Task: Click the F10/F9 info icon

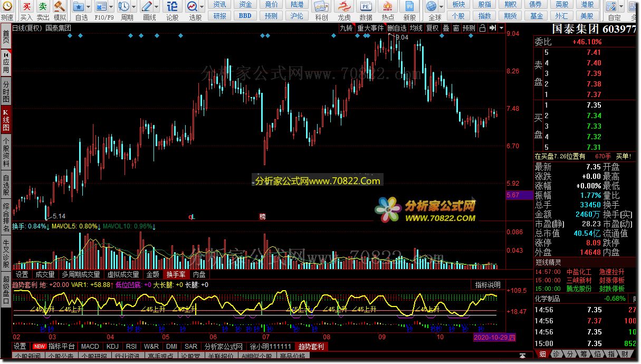Action: click(101, 7)
